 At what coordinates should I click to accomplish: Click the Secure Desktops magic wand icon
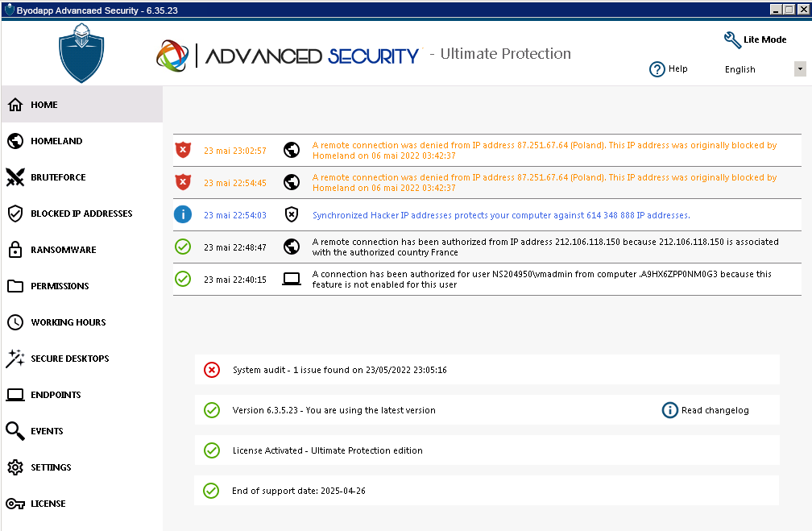[15, 358]
